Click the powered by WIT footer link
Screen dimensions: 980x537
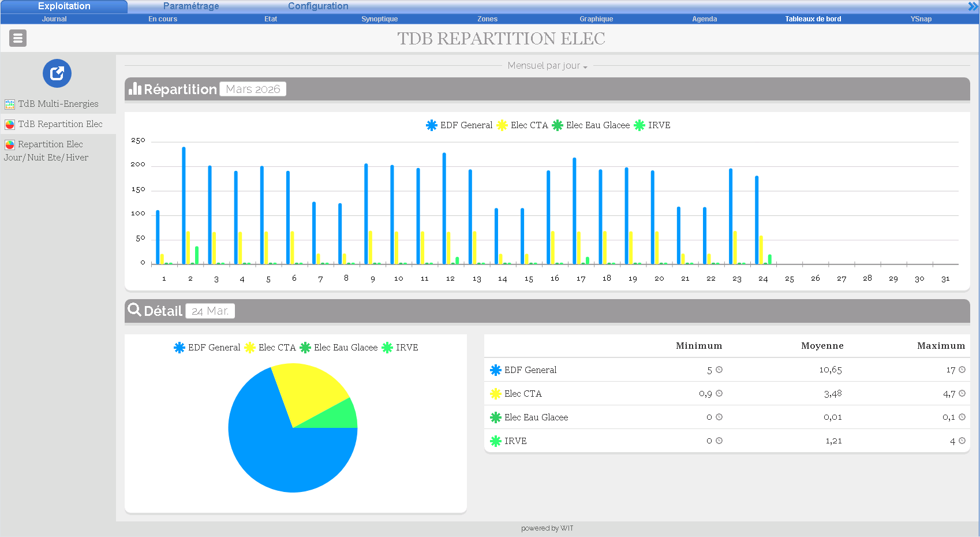pos(547,528)
